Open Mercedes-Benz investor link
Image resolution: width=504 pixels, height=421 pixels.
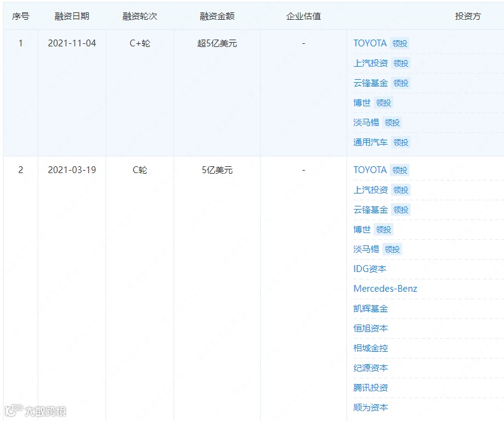pyautogui.click(x=385, y=289)
